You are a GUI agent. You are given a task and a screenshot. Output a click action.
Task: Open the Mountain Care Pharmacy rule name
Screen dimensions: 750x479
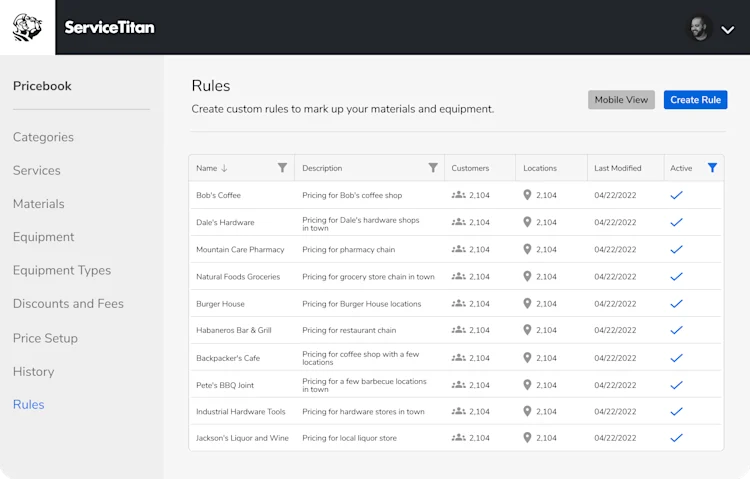tap(240, 249)
